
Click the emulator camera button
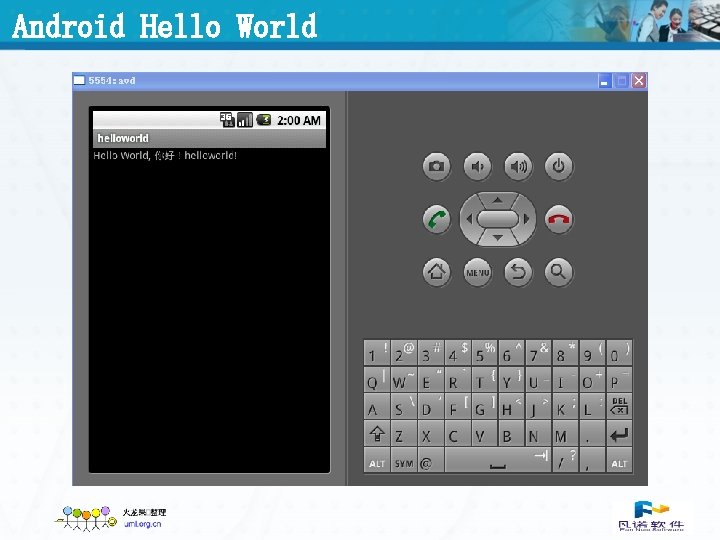(x=436, y=166)
